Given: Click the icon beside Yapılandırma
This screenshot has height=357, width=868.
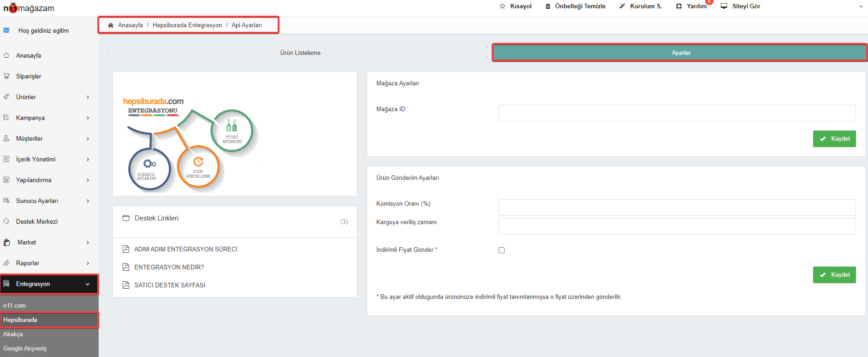Looking at the screenshot, I should [6, 180].
